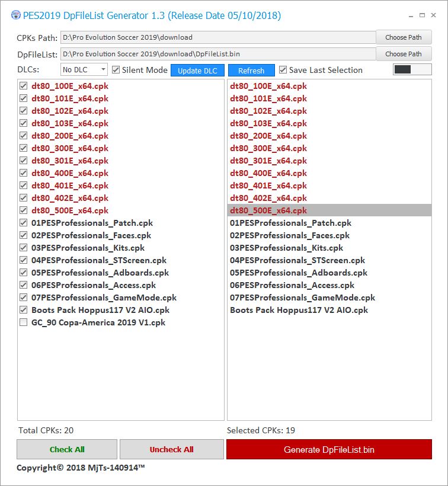Viewport: 448px width, 486px height.
Task: Maximize the DpFileList Generator window
Action: coord(422,15)
